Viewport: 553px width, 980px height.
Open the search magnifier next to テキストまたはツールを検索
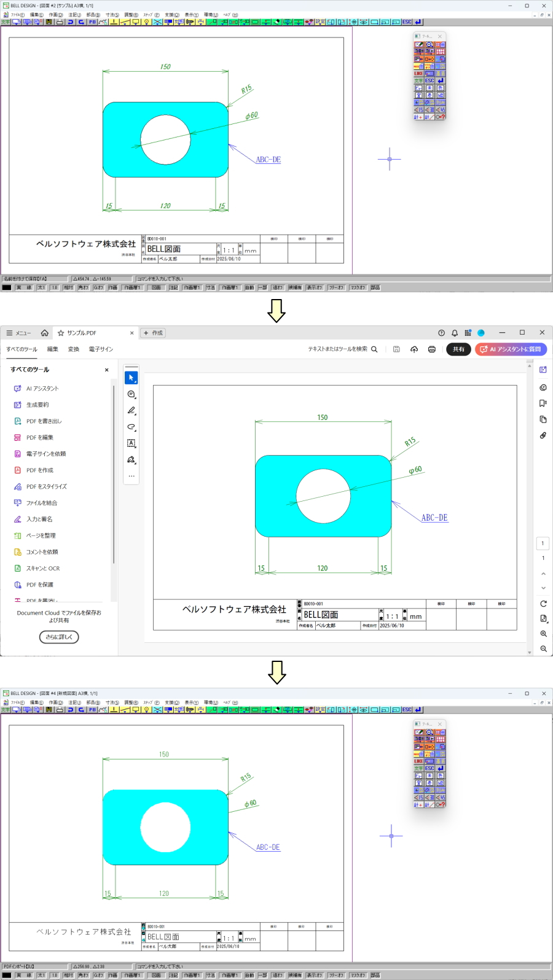(374, 349)
